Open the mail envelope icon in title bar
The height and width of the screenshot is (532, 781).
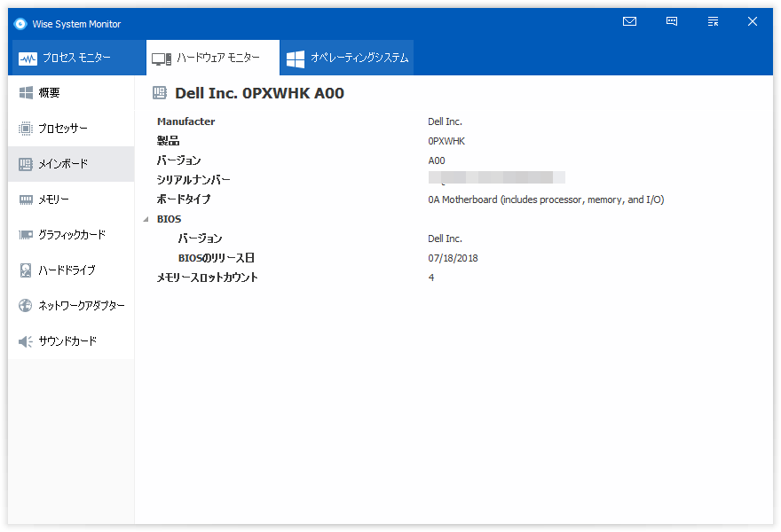pyautogui.click(x=629, y=21)
